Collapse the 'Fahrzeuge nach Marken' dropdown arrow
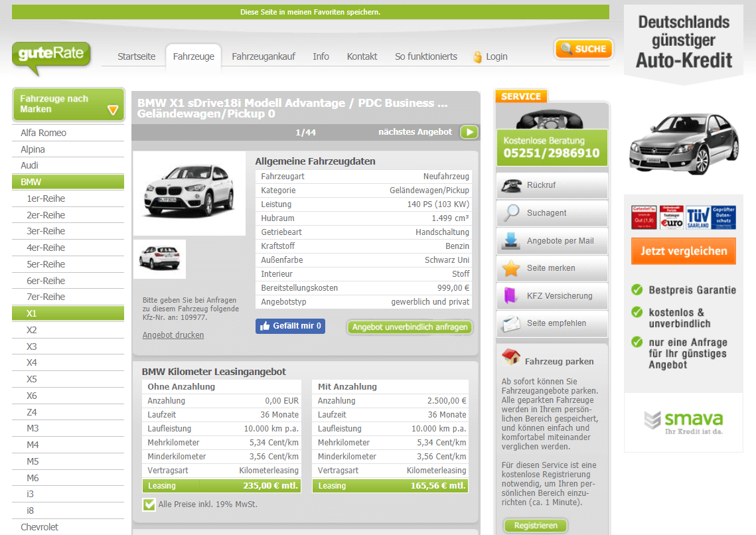 113,110
